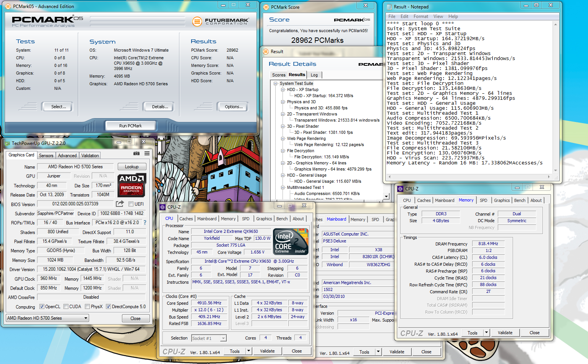Collapse the HDD - XP Startup tree node
588x364 pixels.
tap(283, 89)
